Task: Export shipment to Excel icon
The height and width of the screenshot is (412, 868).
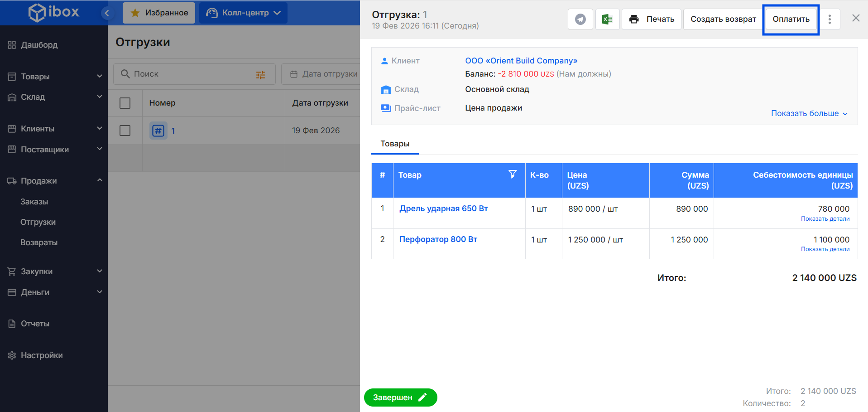Action: pos(607,19)
